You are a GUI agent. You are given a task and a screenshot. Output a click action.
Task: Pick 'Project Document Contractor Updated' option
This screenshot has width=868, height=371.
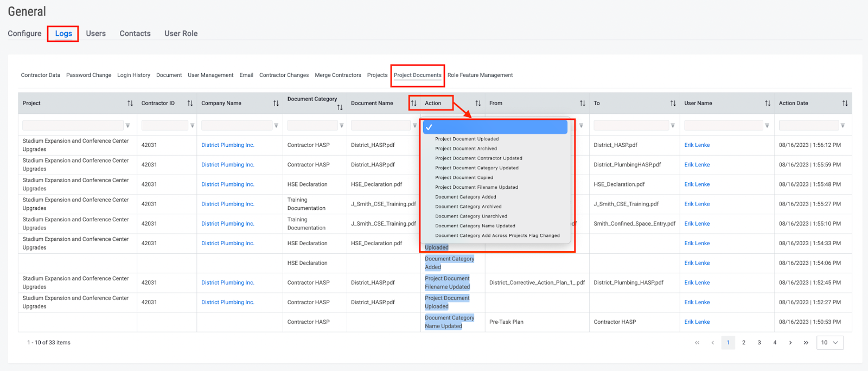tap(478, 158)
